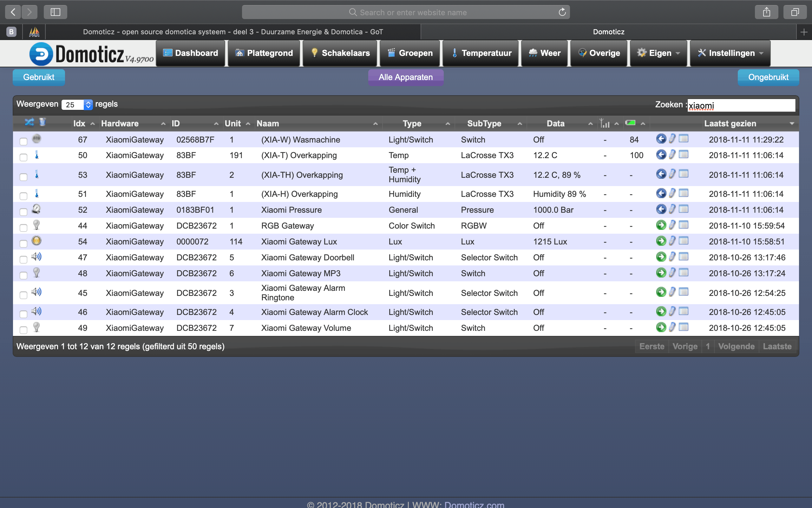Click Safari address bar

[x=406, y=12]
